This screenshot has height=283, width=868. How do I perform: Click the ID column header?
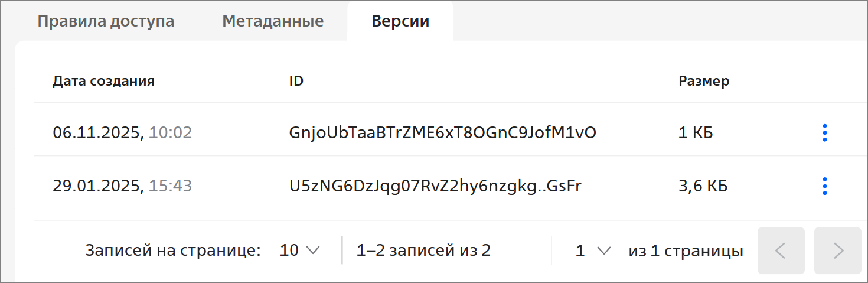pyautogui.click(x=296, y=81)
